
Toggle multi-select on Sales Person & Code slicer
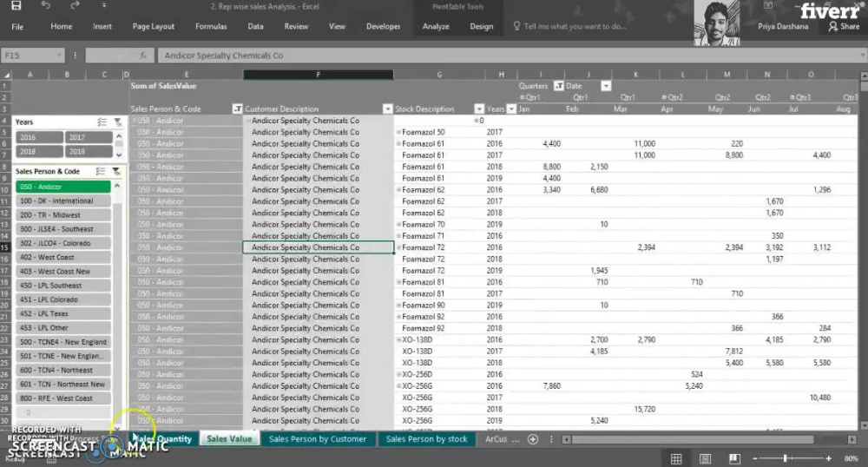[x=100, y=171]
